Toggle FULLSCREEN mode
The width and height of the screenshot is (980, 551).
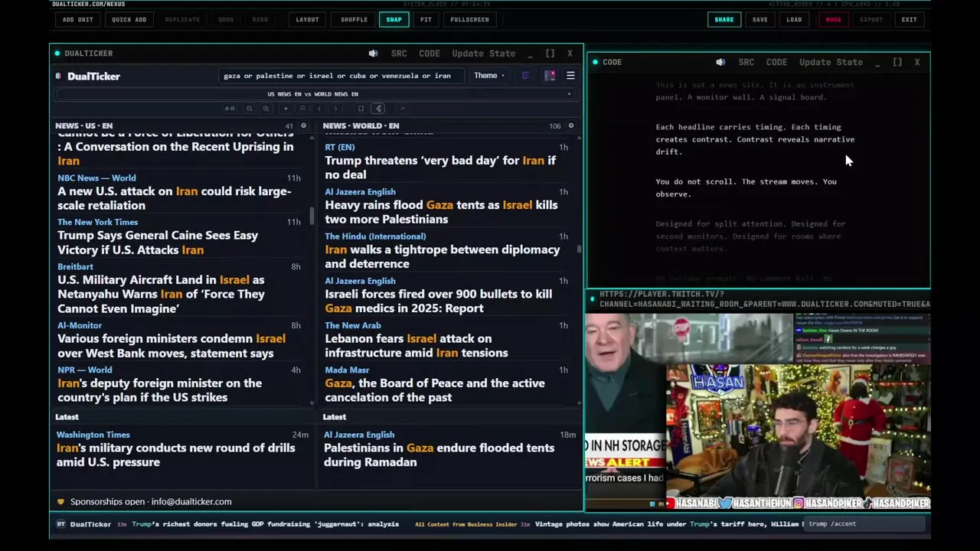pos(469,20)
